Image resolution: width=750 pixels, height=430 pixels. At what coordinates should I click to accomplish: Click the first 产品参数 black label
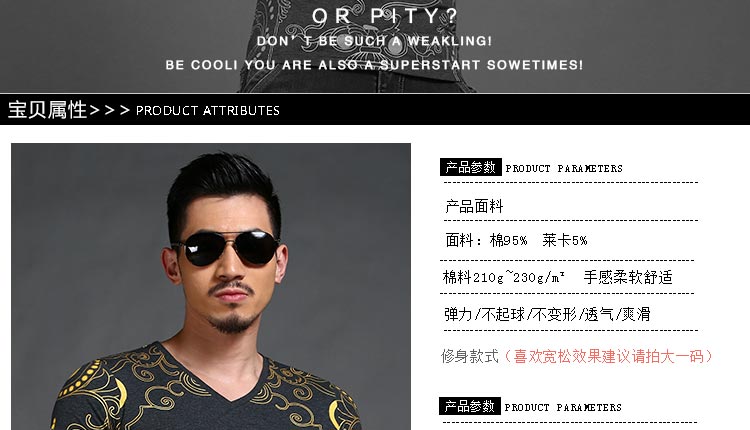471,167
